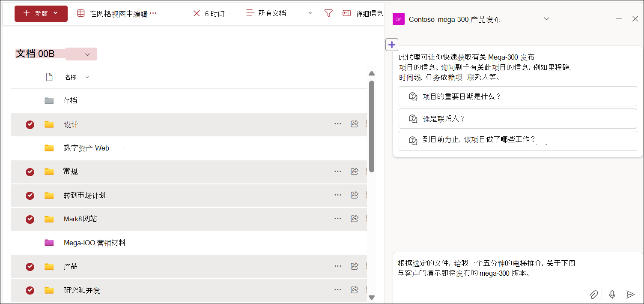Viewport: 644px width, 304px height.
Task: Deselect the 常规 row checkmark
Action: [x=30, y=172]
